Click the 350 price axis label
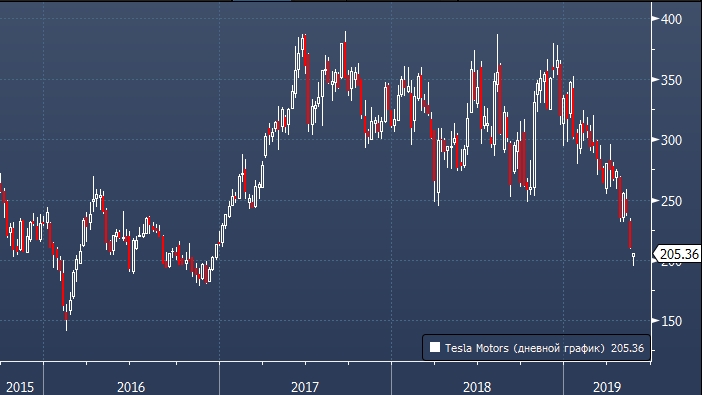The image size is (702, 395). point(672,81)
